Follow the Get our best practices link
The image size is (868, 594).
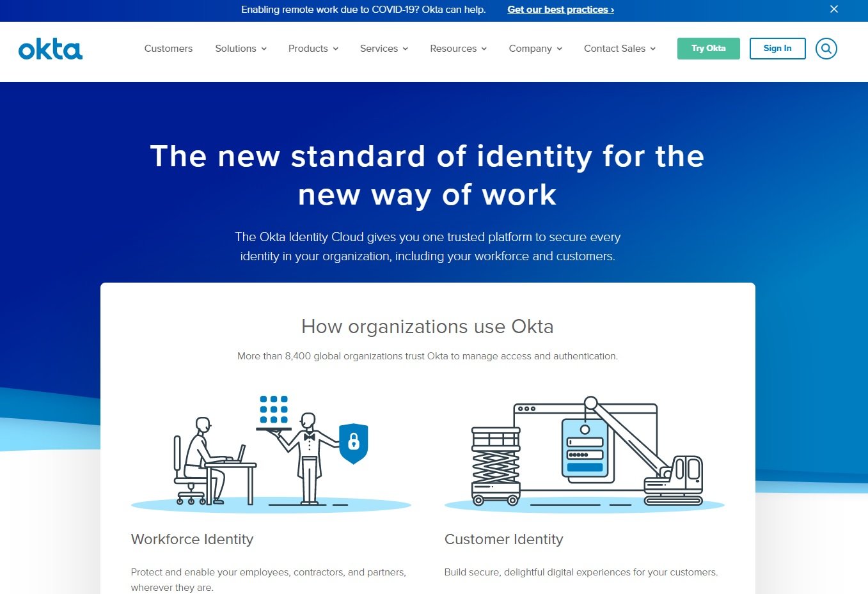click(560, 10)
